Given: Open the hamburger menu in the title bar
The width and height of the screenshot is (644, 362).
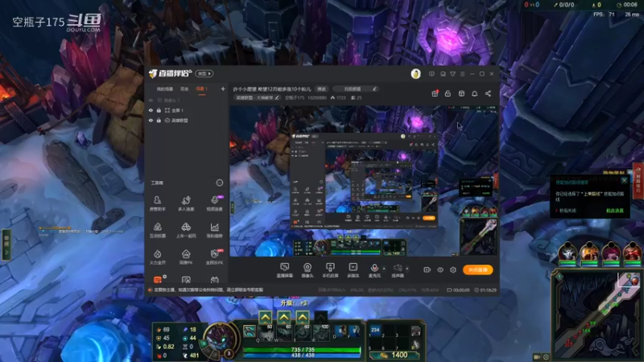Looking at the screenshot, I should [462, 74].
